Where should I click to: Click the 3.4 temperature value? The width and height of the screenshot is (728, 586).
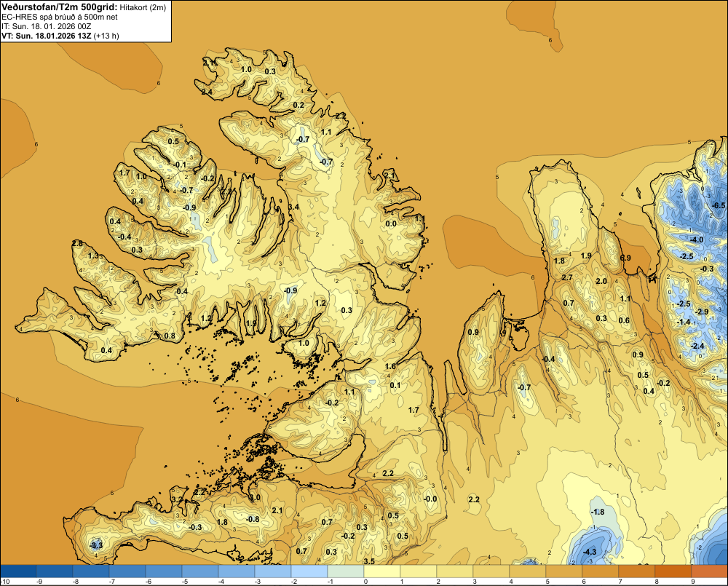click(x=293, y=207)
